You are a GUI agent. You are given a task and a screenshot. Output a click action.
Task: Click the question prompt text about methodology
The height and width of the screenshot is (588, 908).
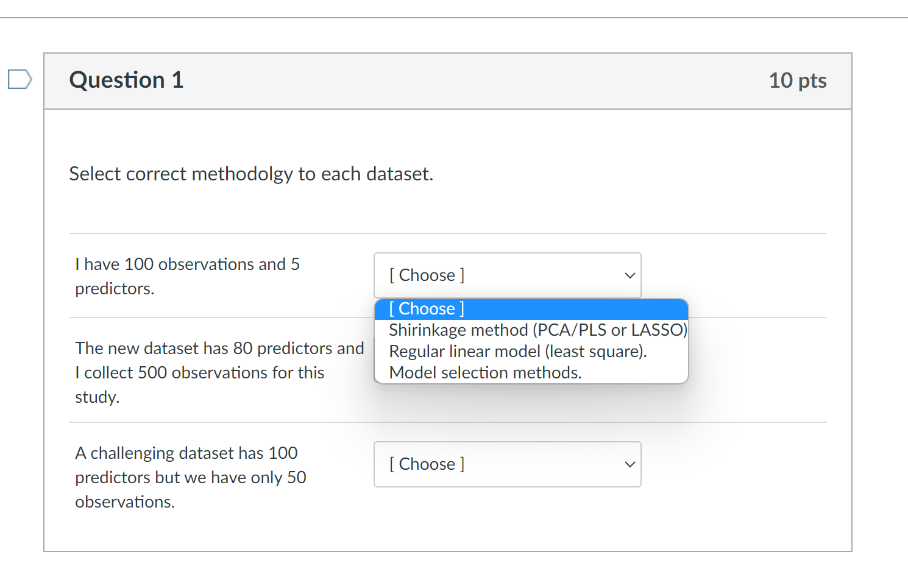click(251, 174)
